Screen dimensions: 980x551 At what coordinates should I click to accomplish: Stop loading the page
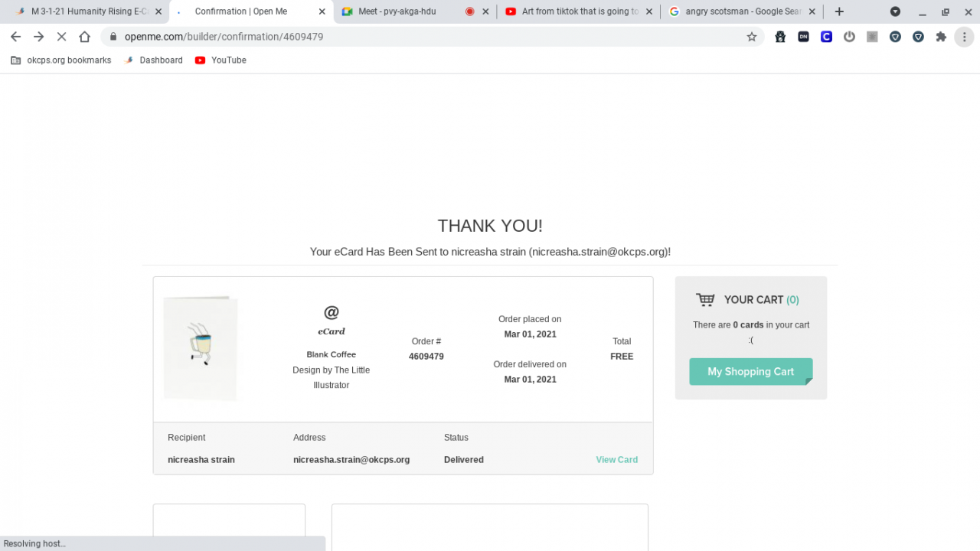click(x=61, y=37)
